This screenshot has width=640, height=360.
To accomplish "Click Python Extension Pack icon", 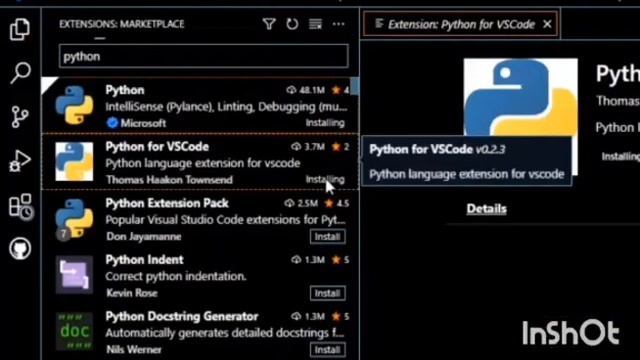I will pyautogui.click(x=74, y=218).
